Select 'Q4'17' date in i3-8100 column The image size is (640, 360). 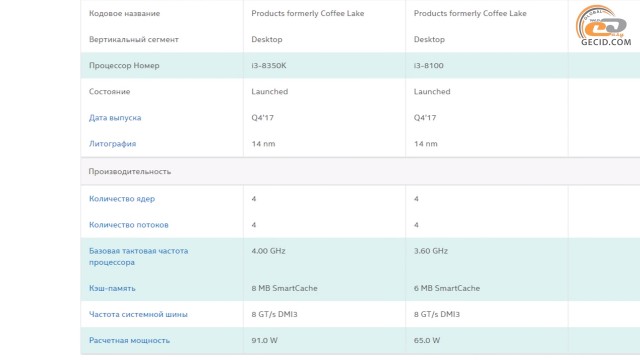425,118
